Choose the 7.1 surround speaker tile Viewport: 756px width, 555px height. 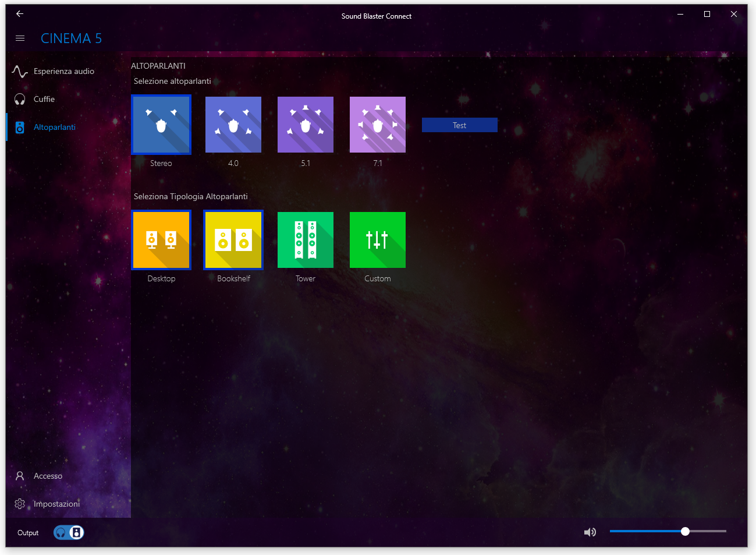coord(378,125)
